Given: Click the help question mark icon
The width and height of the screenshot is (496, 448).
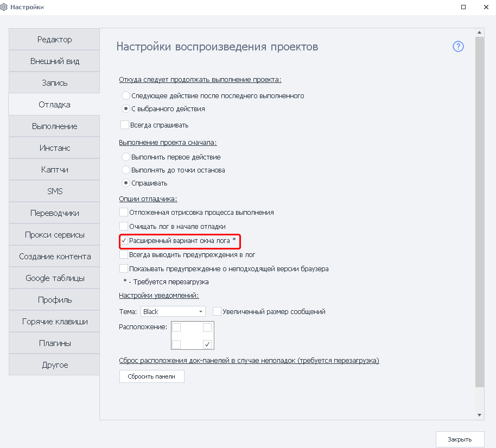Looking at the screenshot, I should click(458, 47).
